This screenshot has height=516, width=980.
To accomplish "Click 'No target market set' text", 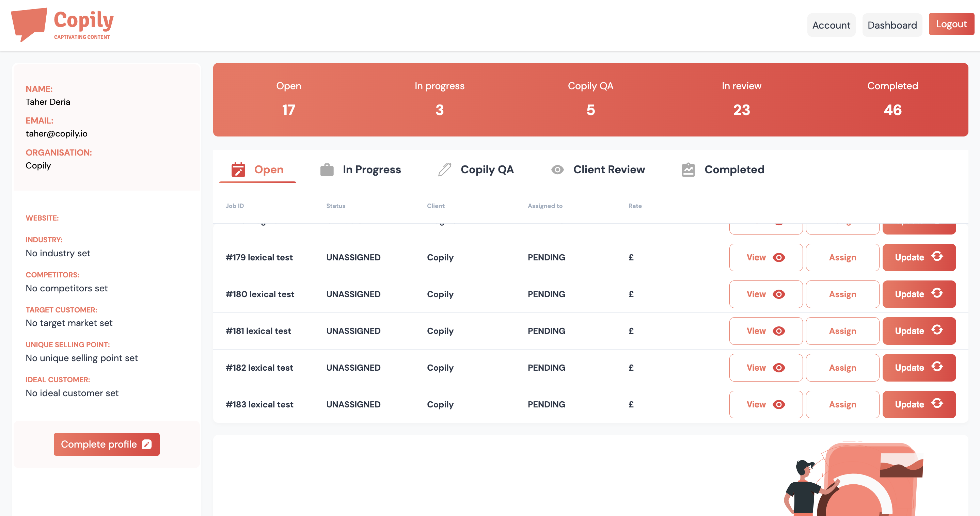I will (69, 323).
